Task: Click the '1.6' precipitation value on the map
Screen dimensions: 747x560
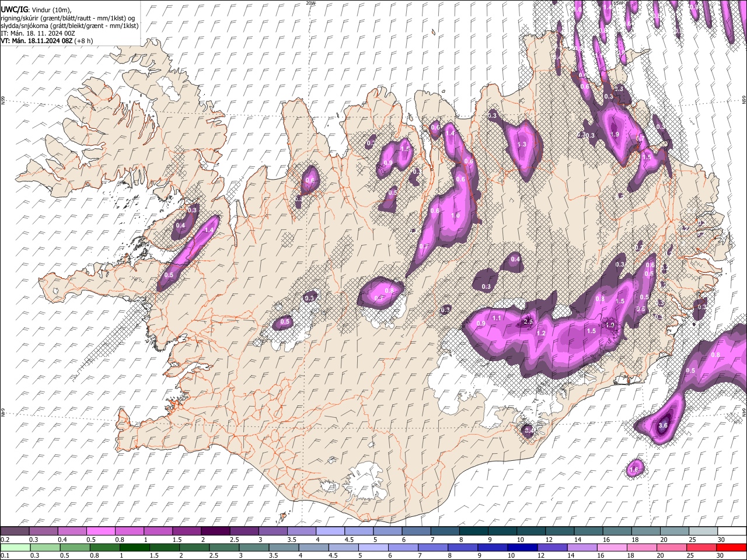Action: 634,469
